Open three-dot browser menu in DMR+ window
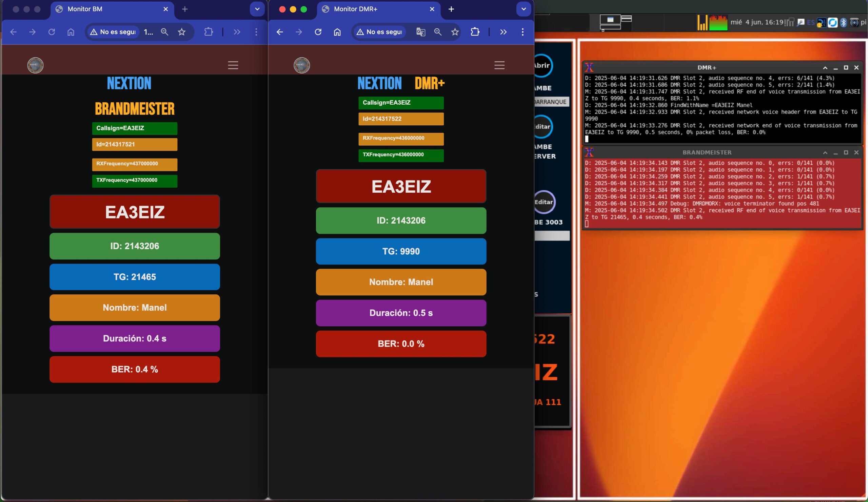 point(522,32)
